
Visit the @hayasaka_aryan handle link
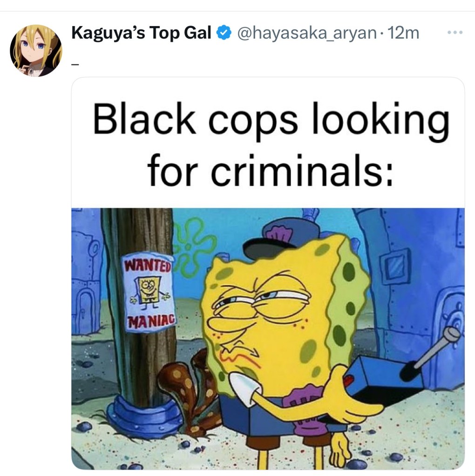[x=306, y=33]
